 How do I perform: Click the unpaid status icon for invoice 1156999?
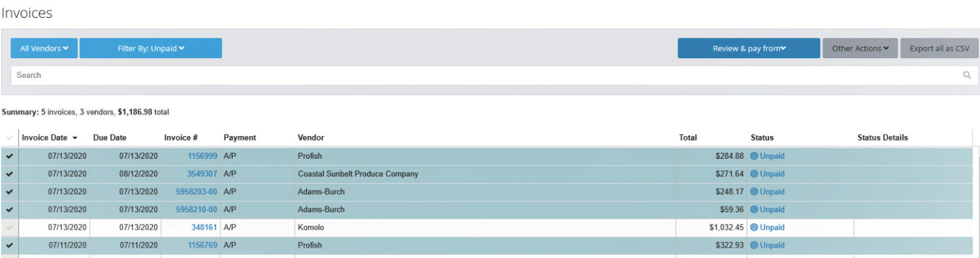point(754,156)
